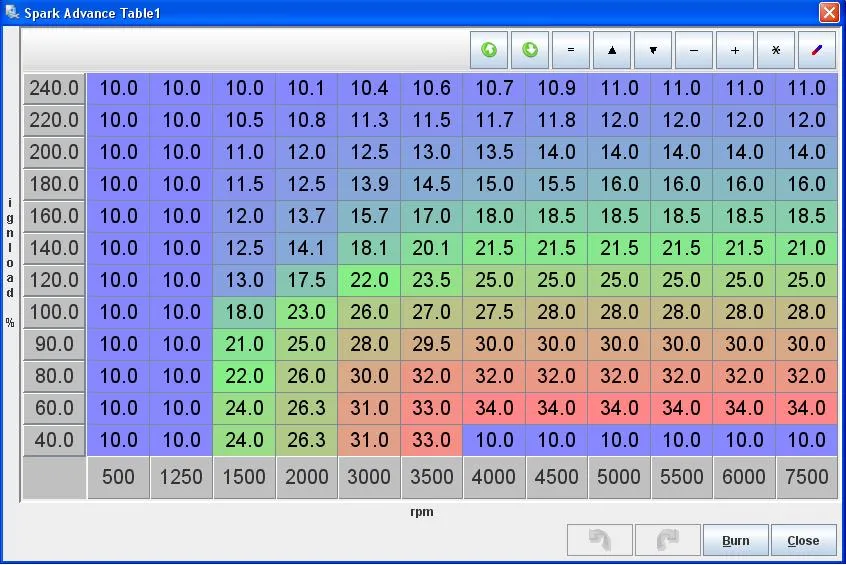The image size is (846, 565).
Task: Select the cell with value 17.5
Action: (306, 280)
